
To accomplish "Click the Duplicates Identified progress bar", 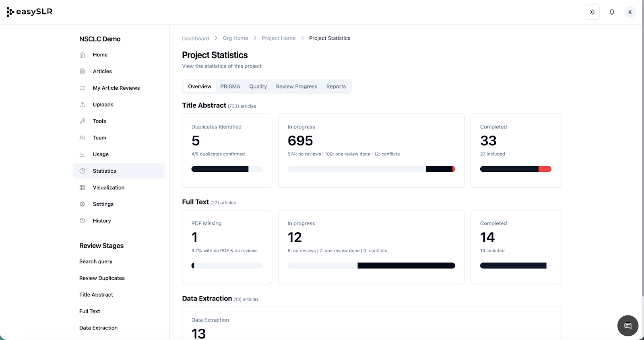I will pos(227,169).
